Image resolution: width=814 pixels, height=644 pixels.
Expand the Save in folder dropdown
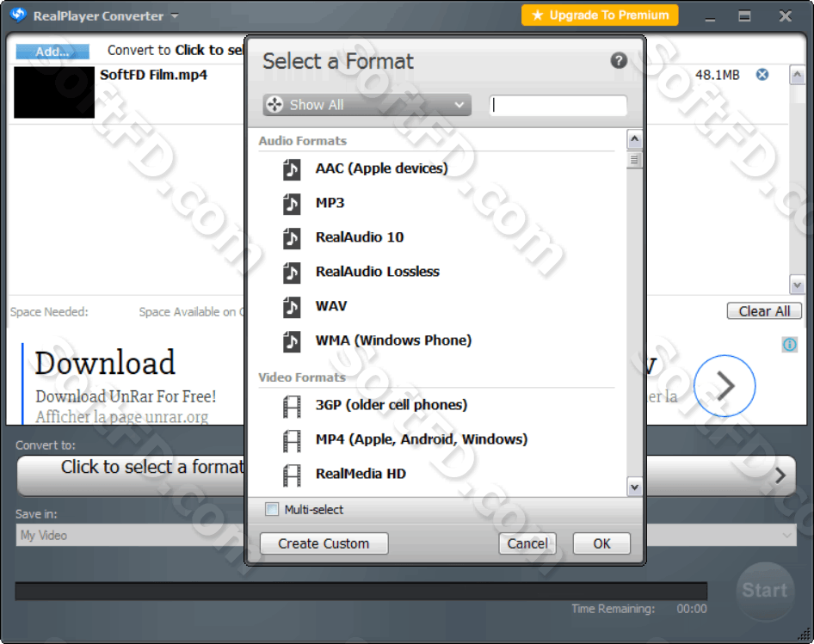click(787, 535)
